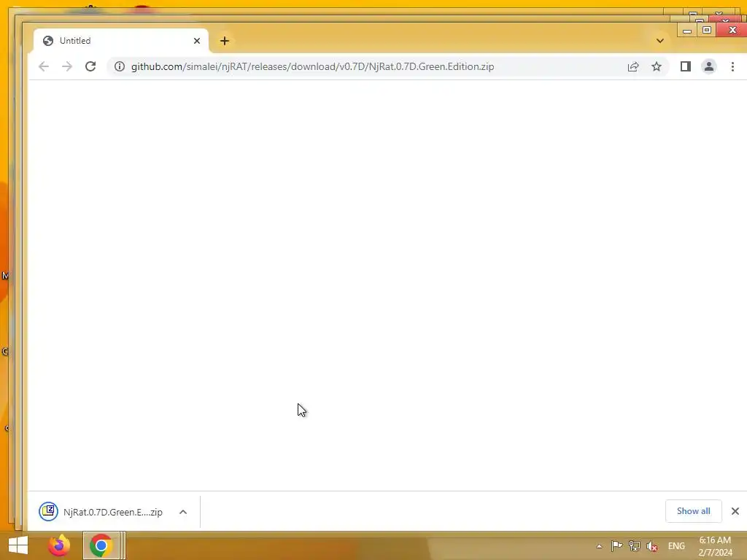Viewport: 747px width, 560px height.
Task: Open the Chrome three-dot menu
Action: pyautogui.click(x=732, y=66)
